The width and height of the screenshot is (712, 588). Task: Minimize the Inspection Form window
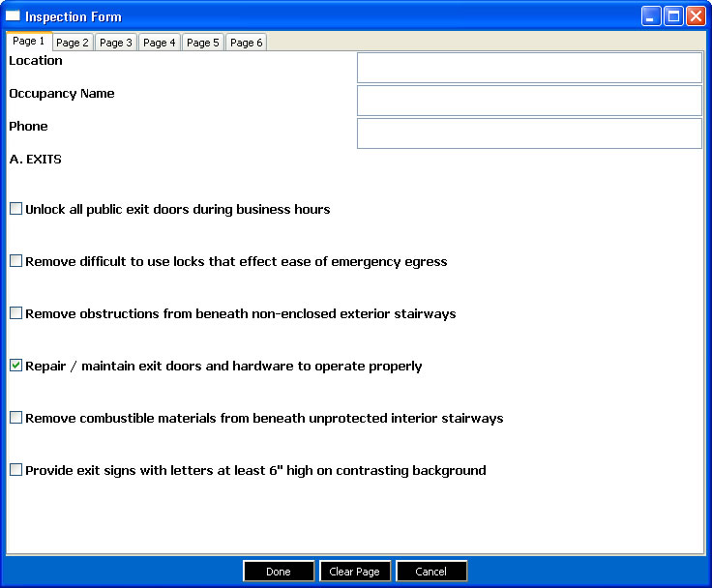pyautogui.click(x=651, y=16)
